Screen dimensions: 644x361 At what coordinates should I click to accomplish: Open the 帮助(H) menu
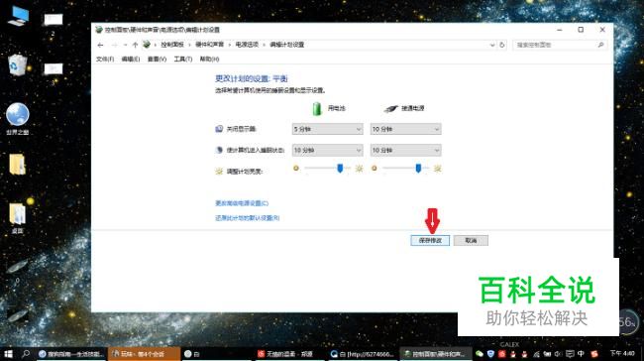[x=209, y=60]
